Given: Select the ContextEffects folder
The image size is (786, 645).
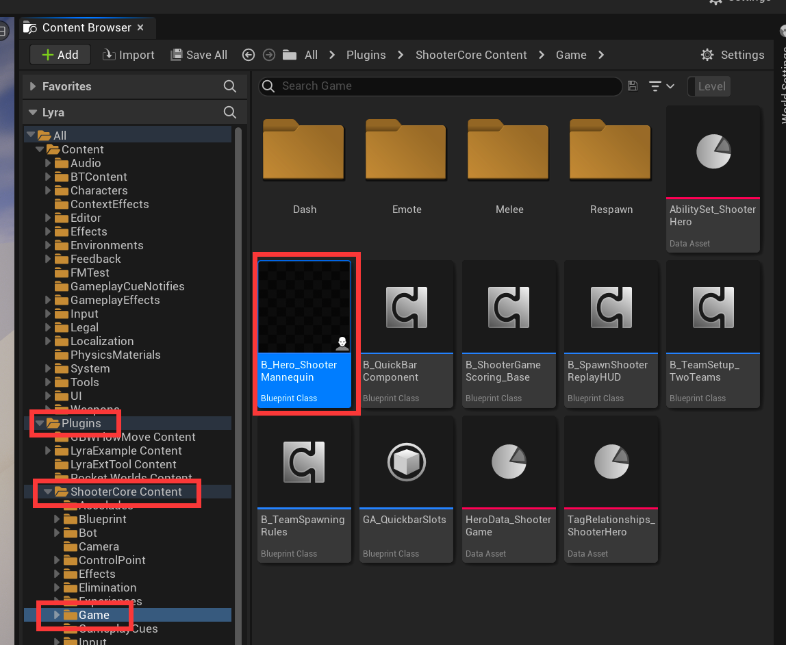Looking at the screenshot, I should tap(109, 204).
